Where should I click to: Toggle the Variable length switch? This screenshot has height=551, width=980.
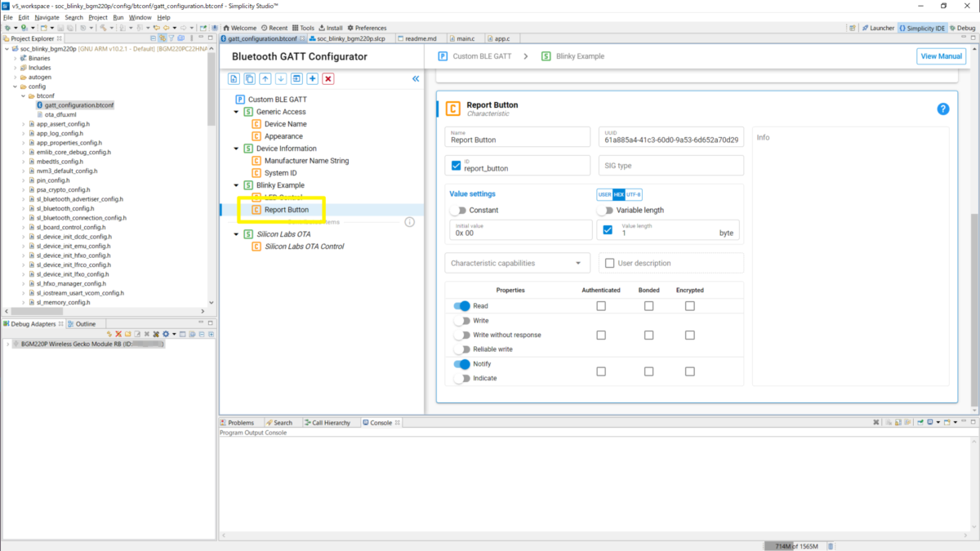pos(604,210)
